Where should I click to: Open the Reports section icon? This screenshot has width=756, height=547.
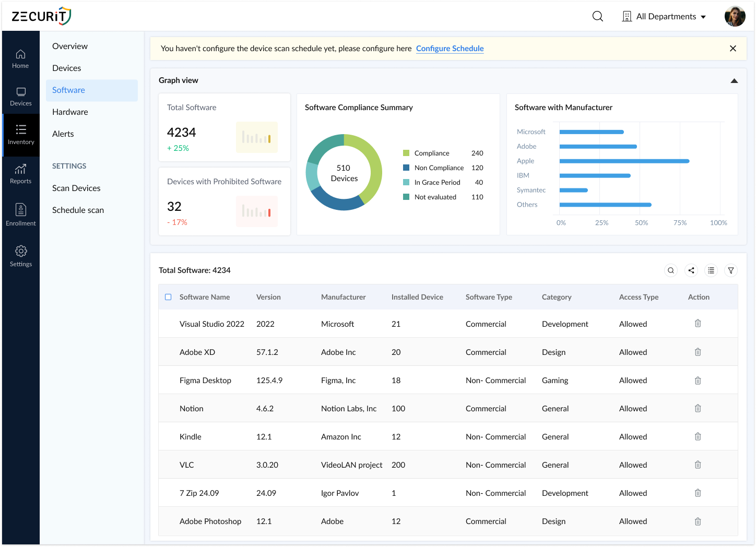coord(20,174)
